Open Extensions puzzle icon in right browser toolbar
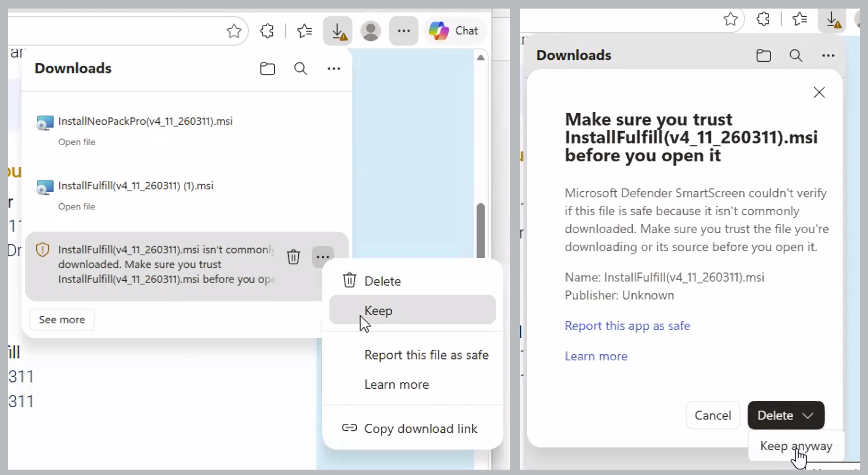This screenshot has height=475, width=868. click(763, 19)
